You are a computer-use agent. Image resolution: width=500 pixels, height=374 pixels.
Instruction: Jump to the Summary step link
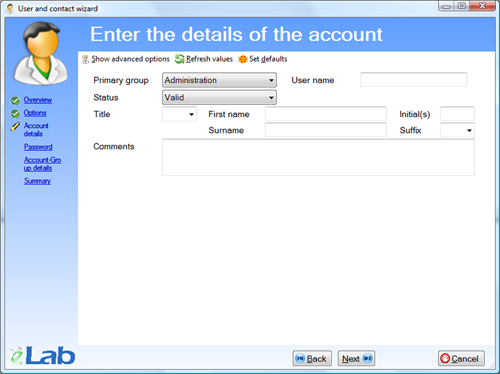pyautogui.click(x=37, y=181)
